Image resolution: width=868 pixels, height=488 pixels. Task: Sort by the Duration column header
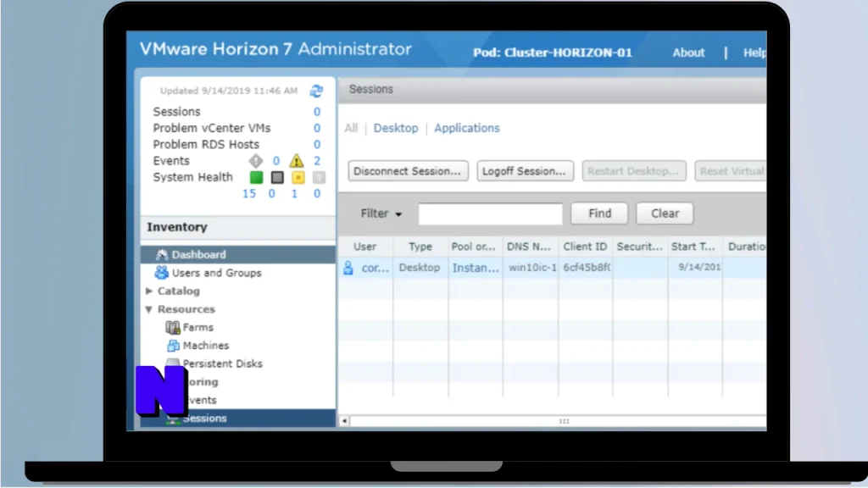pyautogui.click(x=747, y=247)
